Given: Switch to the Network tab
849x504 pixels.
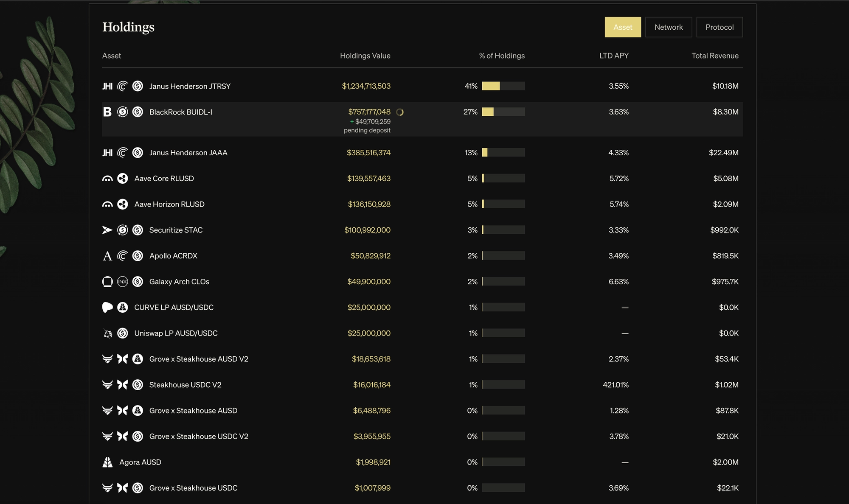Looking at the screenshot, I should pyautogui.click(x=669, y=27).
